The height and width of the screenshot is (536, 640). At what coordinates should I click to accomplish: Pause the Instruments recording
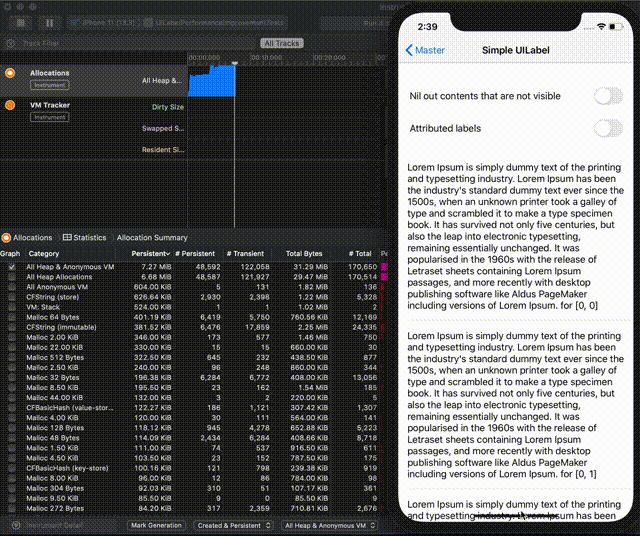49,23
